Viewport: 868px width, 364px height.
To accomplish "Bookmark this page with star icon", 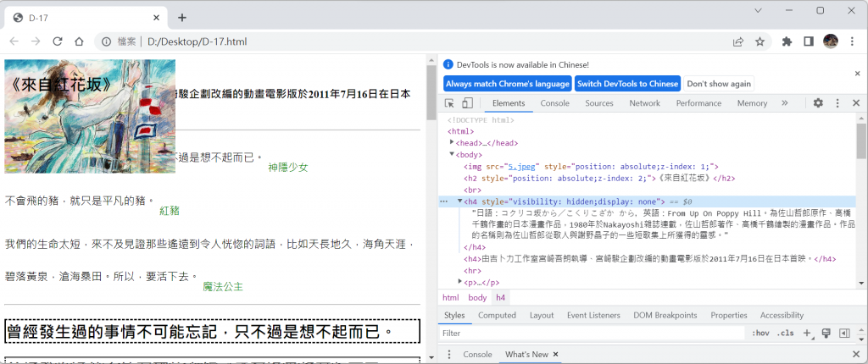I will click(x=760, y=41).
